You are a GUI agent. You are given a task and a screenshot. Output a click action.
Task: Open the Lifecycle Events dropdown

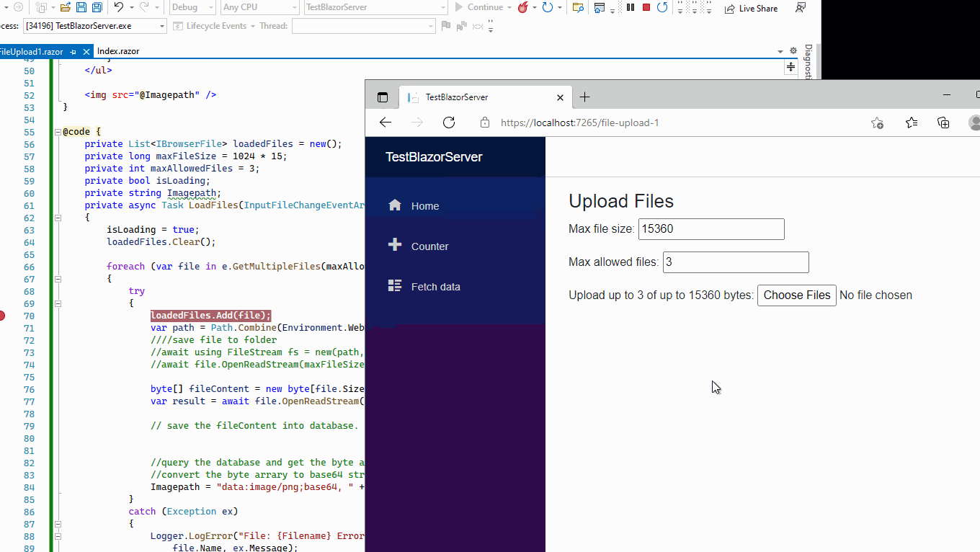click(215, 26)
